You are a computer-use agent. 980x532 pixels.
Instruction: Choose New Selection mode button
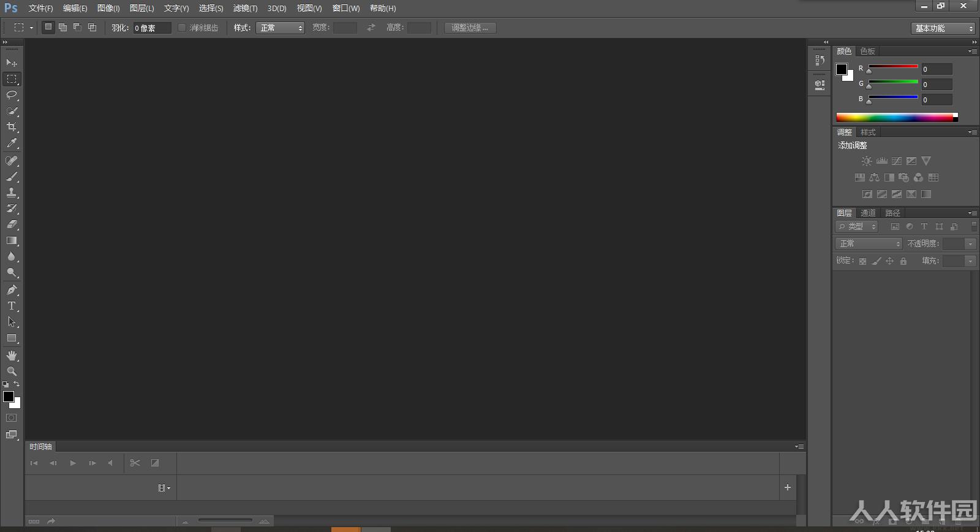(48, 27)
